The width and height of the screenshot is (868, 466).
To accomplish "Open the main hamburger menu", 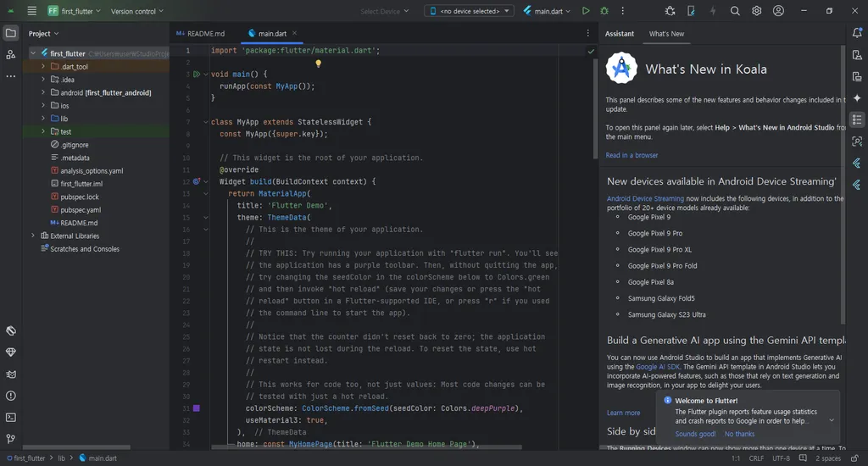I will [32, 11].
